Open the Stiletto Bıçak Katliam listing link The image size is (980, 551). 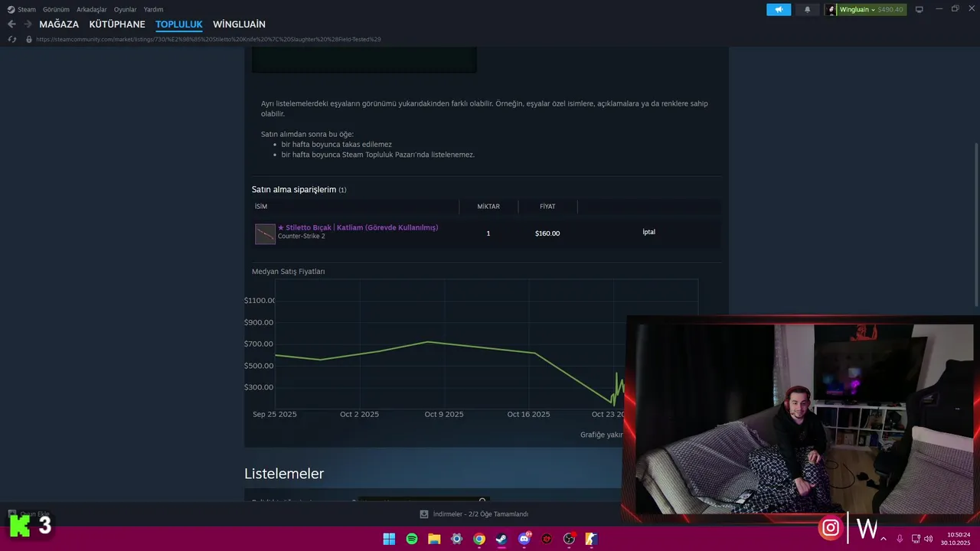point(358,227)
